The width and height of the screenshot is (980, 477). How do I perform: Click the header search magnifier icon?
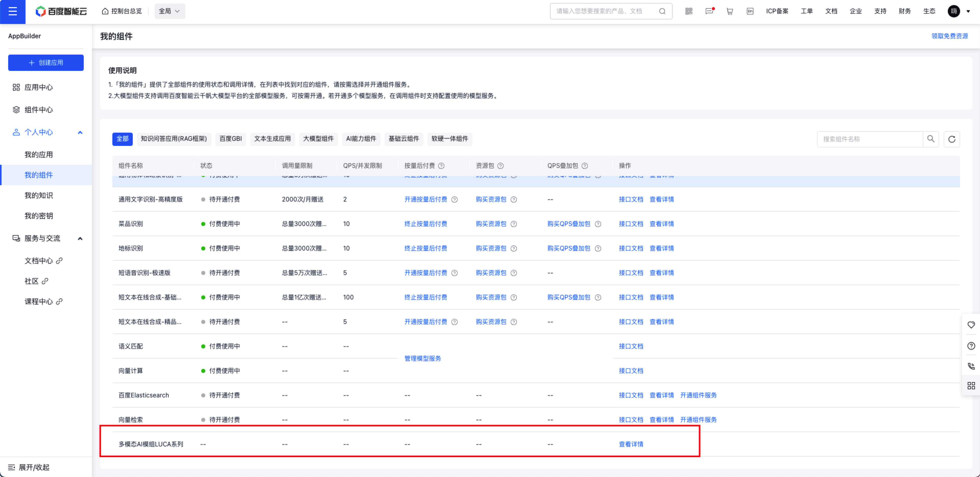(662, 11)
